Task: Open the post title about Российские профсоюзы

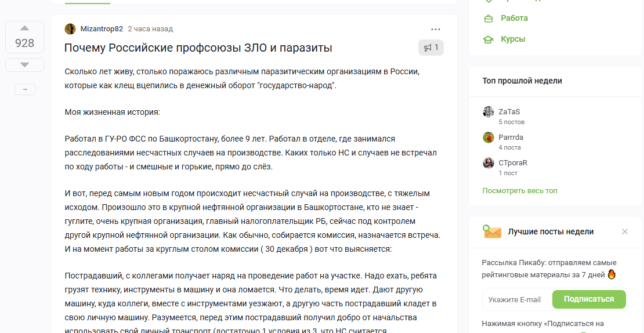Action: (x=198, y=48)
